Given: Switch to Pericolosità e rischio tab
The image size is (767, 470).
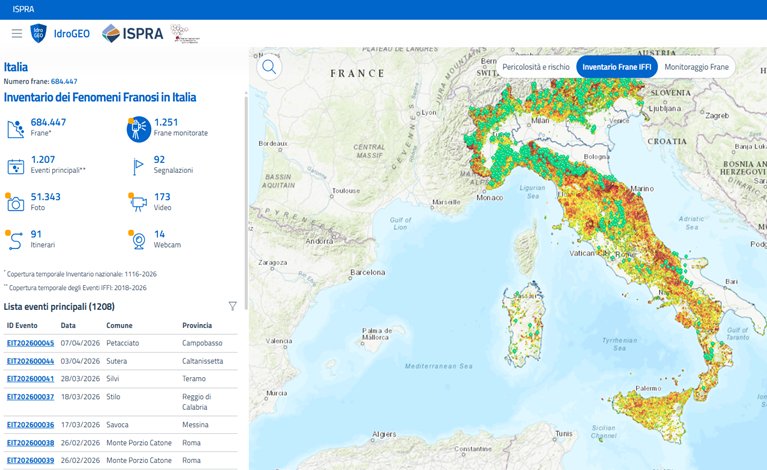Looking at the screenshot, I should (536, 67).
